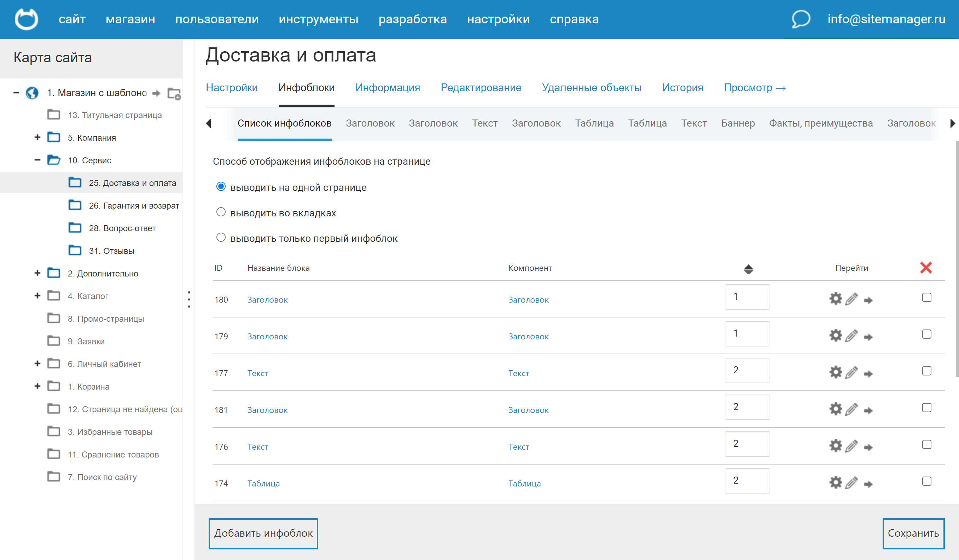Edit infoblock 179 with the pencil icon

852,336
